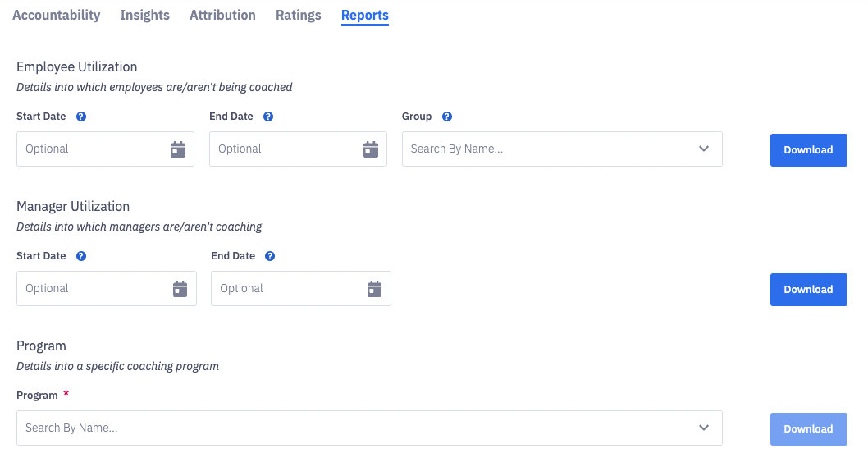Show help tooltip for Group field

447,117
